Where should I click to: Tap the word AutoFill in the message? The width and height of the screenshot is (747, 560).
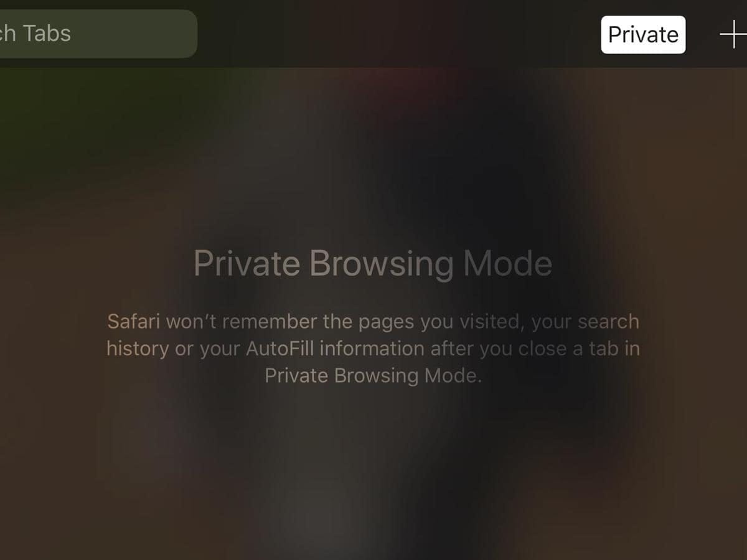pos(280,348)
